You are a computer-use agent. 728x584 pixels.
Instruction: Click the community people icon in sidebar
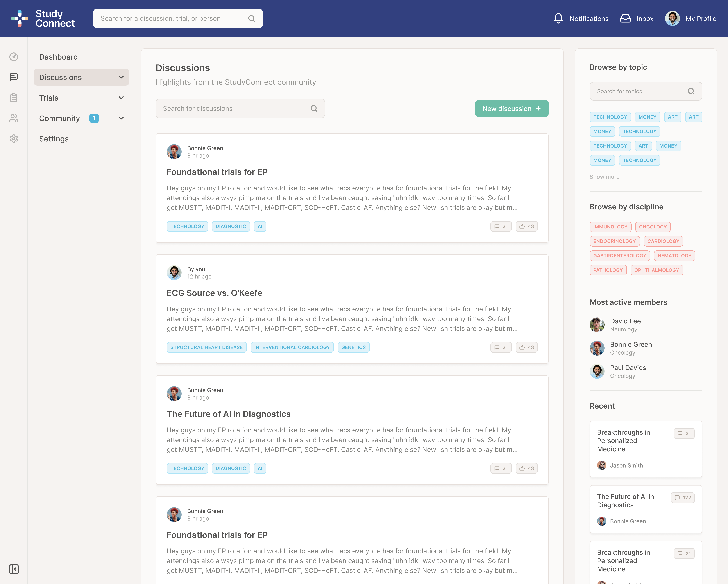(14, 118)
